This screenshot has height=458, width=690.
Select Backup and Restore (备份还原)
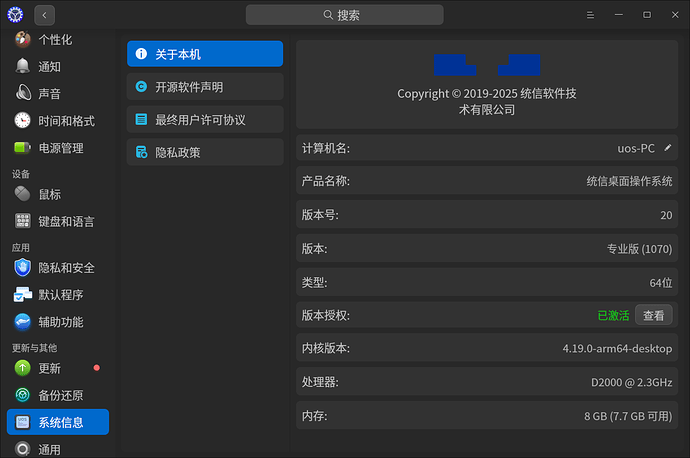tap(58, 395)
